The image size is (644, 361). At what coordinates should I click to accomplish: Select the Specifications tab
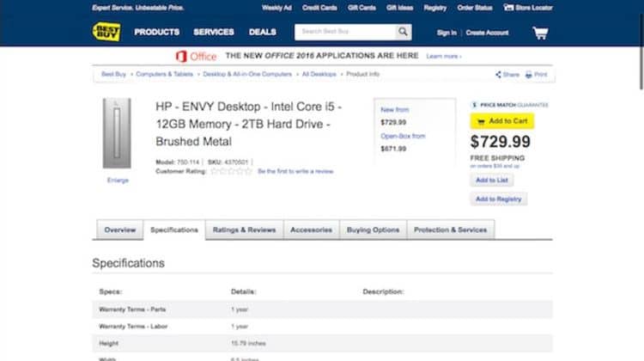pos(174,229)
